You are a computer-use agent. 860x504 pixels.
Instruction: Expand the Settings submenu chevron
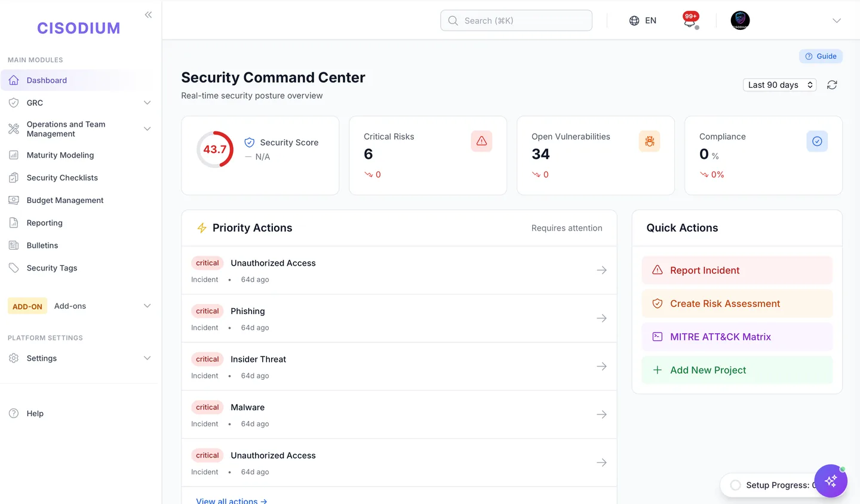tap(147, 358)
